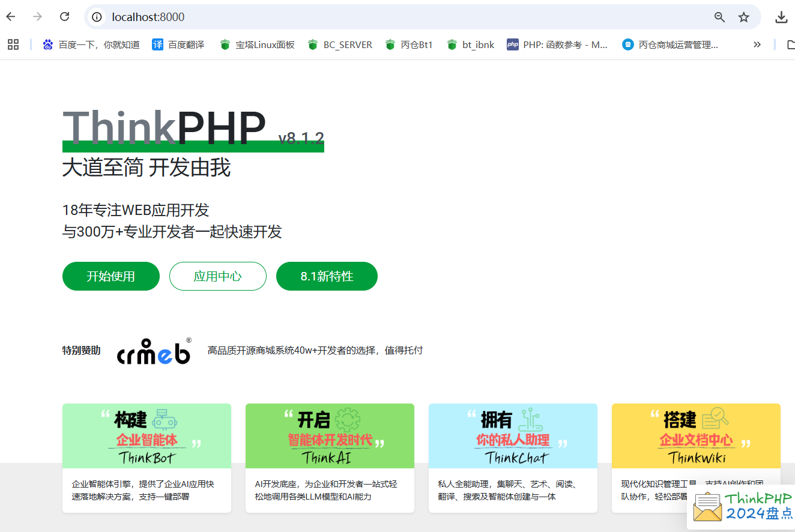
Task: Click the v8.1.2 version label
Action: click(301, 138)
